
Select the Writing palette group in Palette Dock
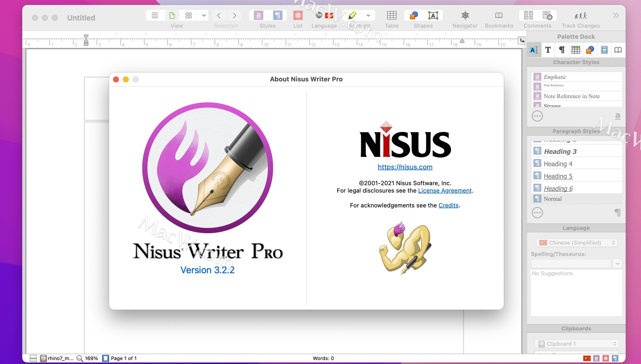coord(534,50)
